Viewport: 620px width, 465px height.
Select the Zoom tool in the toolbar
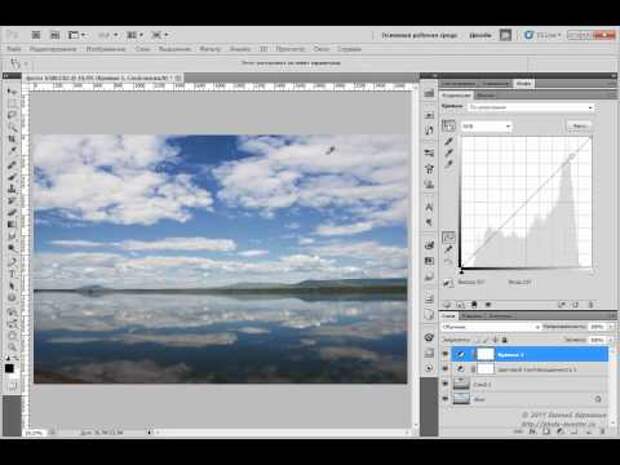(x=12, y=347)
